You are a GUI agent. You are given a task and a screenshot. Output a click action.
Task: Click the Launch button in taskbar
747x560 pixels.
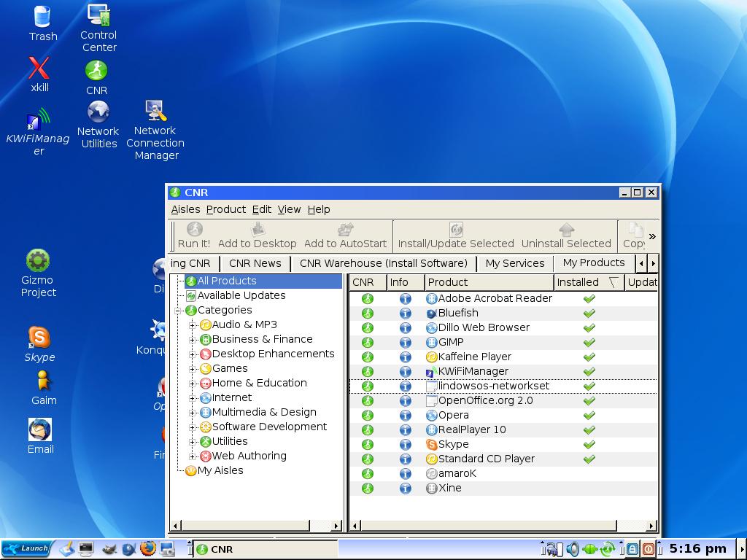click(x=27, y=548)
